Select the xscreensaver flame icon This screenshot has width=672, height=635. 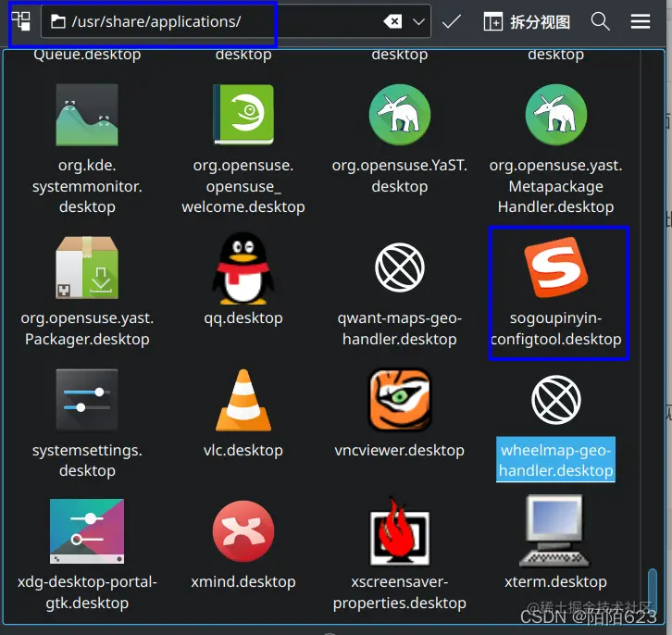click(400, 531)
